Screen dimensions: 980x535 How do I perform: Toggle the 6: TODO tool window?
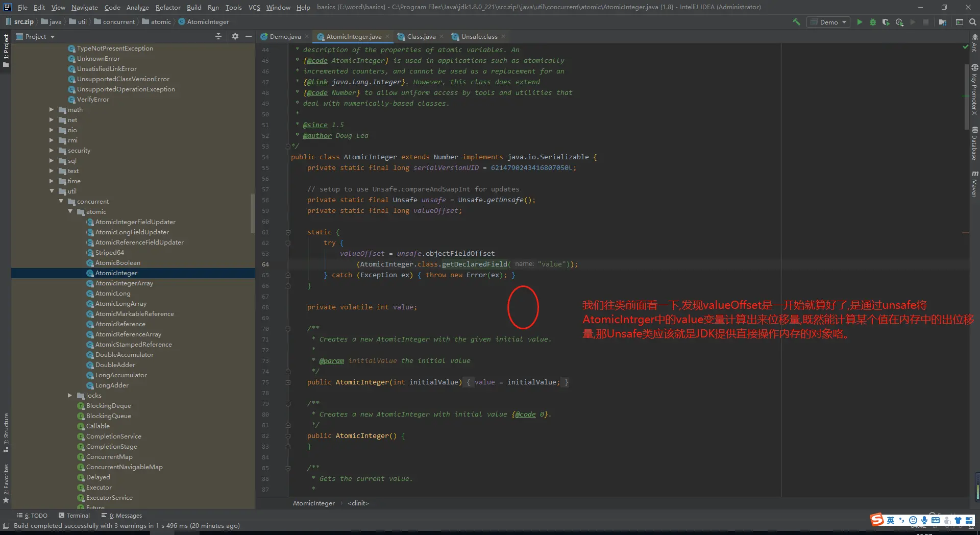[32, 516]
